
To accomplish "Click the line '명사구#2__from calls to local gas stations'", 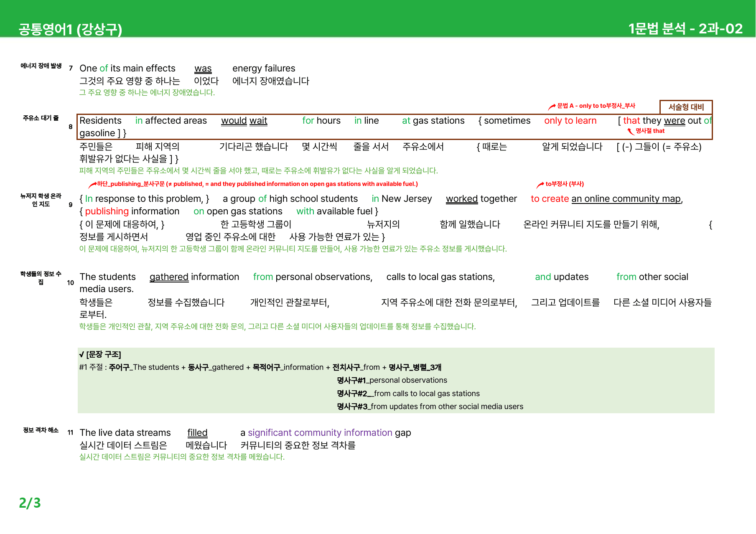I will click(x=408, y=394).
